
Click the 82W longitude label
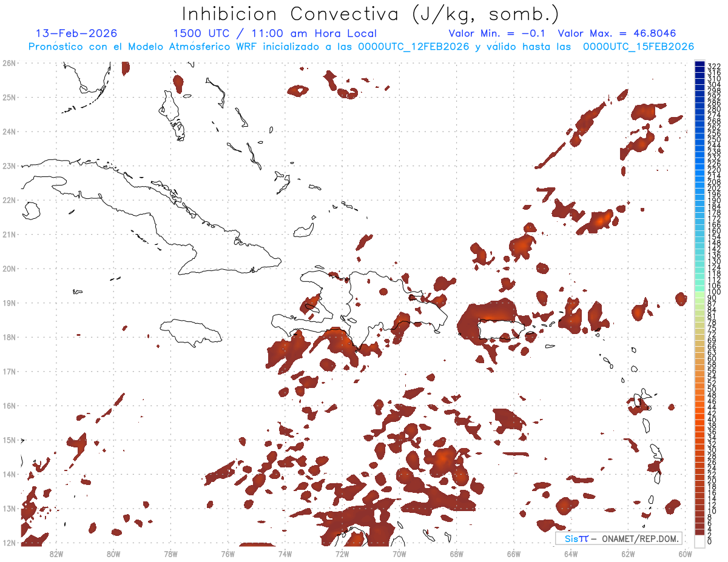[x=56, y=554]
